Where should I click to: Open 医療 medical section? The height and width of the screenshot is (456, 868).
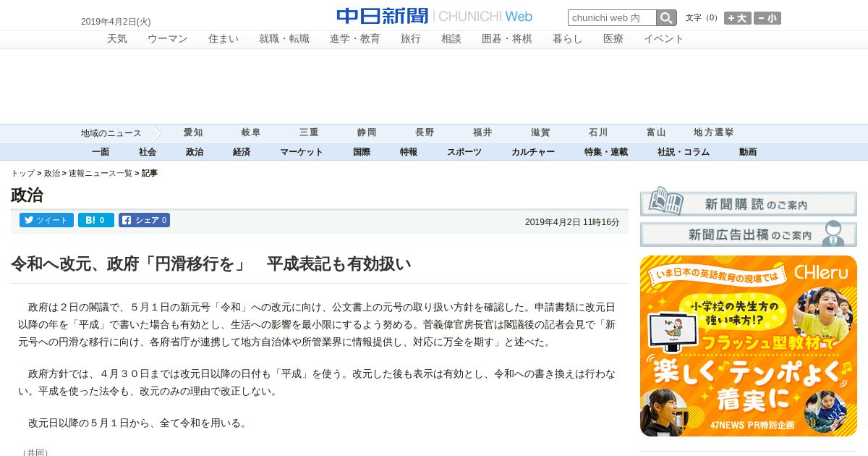tap(613, 39)
